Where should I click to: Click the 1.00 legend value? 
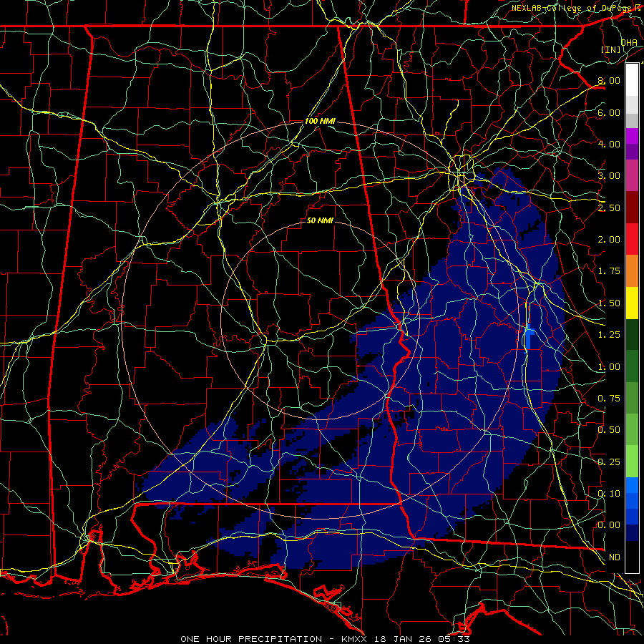tap(609, 367)
